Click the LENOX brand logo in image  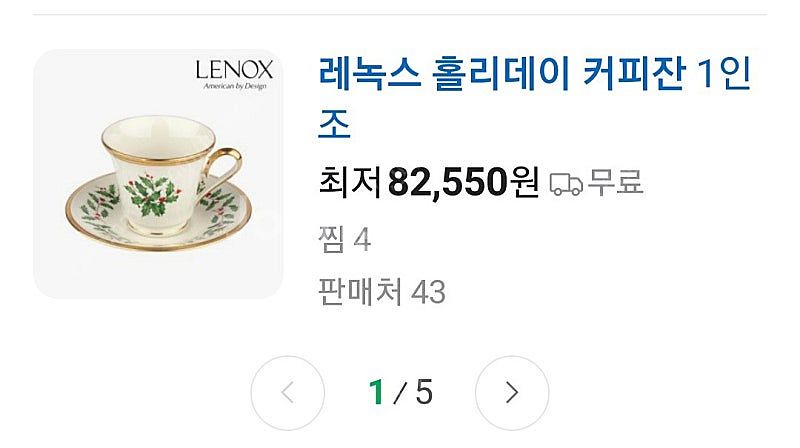click(234, 70)
